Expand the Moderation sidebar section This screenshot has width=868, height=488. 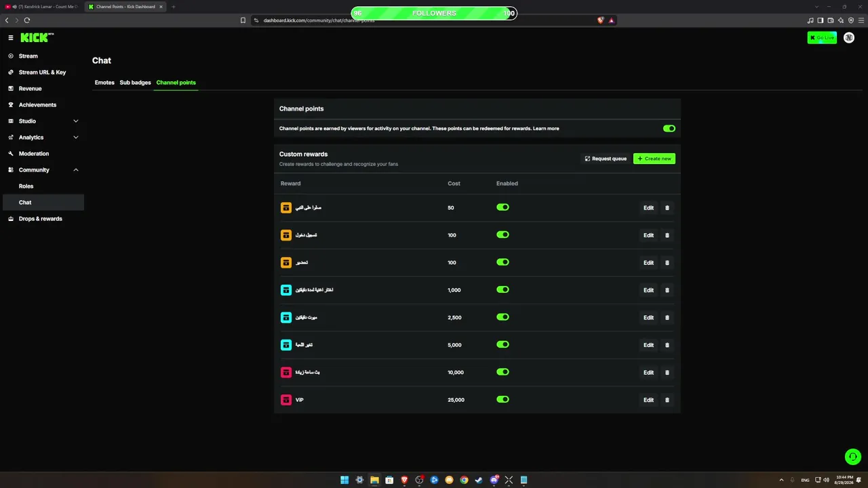coord(42,154)
